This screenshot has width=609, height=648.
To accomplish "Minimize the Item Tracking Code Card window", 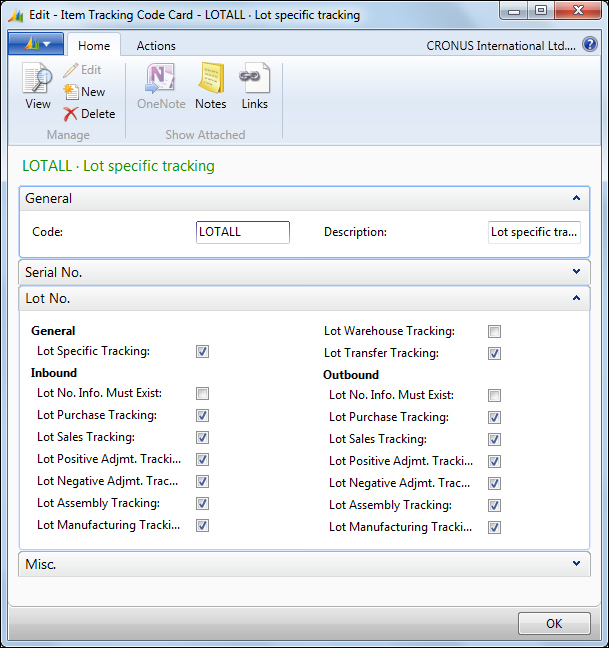I will coord(514,11).
